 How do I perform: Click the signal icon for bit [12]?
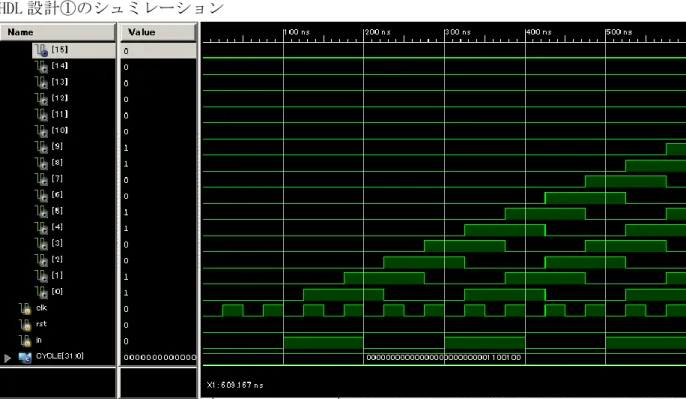[x=42, y=99]
